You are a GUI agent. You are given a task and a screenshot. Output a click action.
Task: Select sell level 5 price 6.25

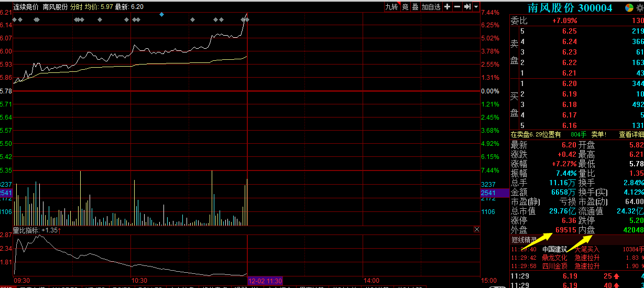pyautogui.click(x=569, y=31)
